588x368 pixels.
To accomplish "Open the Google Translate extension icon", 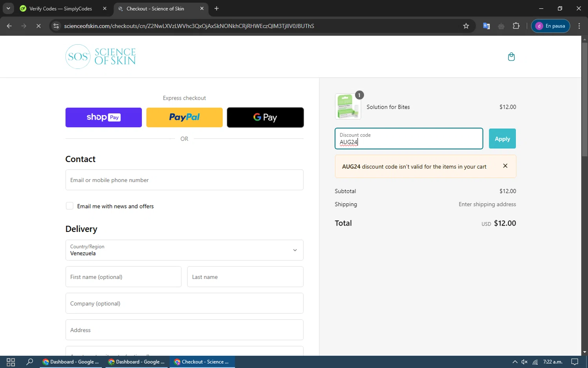I will click(x=486, y=26).
